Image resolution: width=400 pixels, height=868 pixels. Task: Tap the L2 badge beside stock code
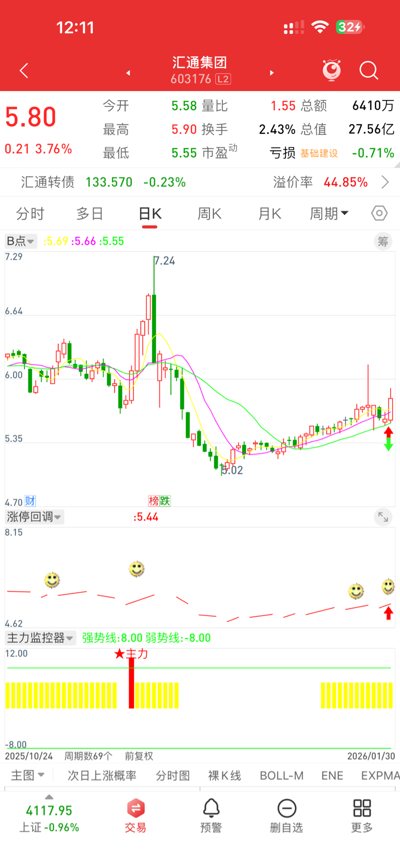click(223, 79)
